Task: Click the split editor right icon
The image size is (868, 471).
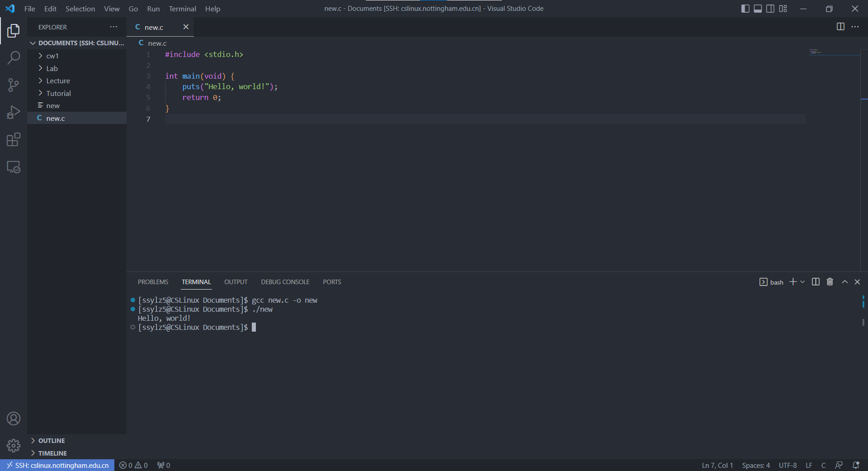Action: 840,27
